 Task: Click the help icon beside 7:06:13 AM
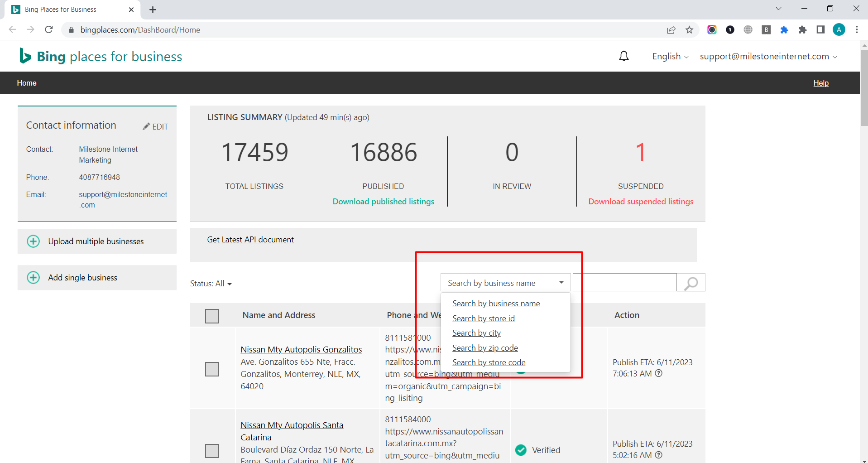coord(659,373)
